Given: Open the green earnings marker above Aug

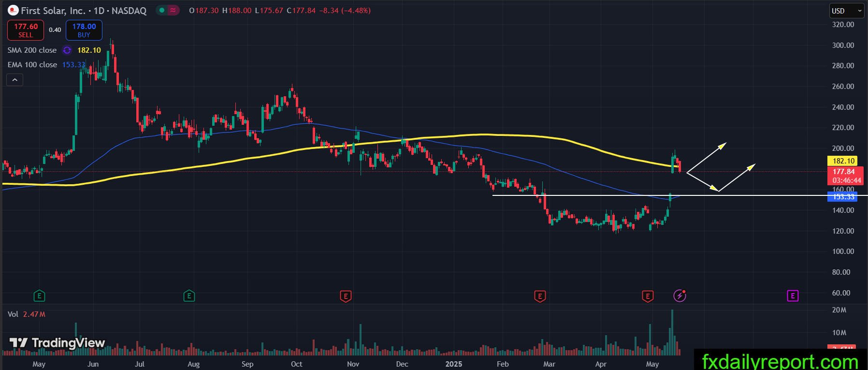Looking at the screenshot, I should coord(189,296).
